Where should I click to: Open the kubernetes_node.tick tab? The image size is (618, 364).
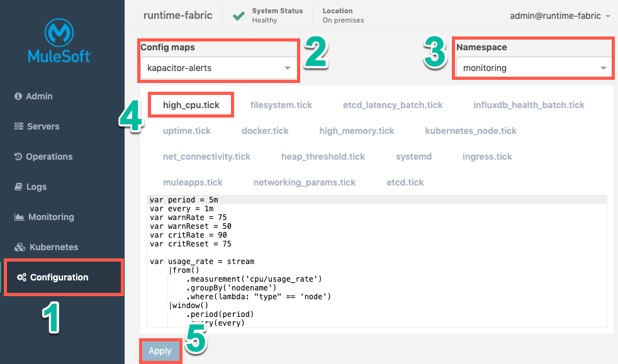pos(470,131)
